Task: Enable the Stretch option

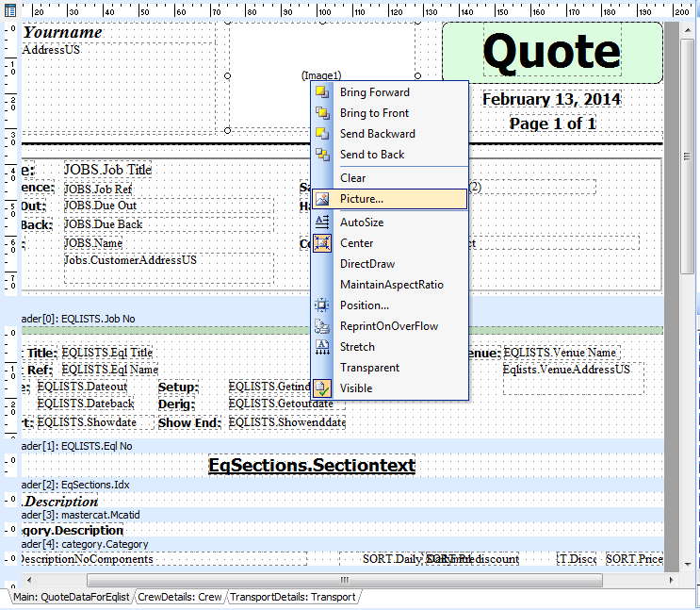Action: tap(356, 347)
